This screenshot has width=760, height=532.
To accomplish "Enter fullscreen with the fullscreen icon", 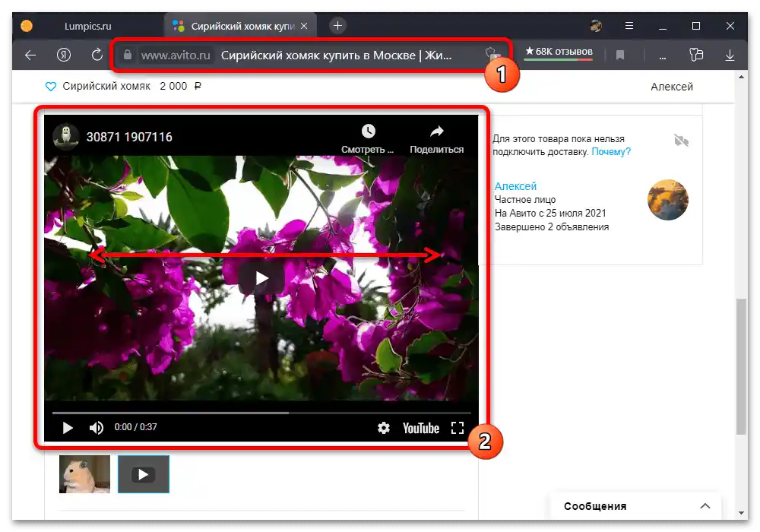I will 457,428.
